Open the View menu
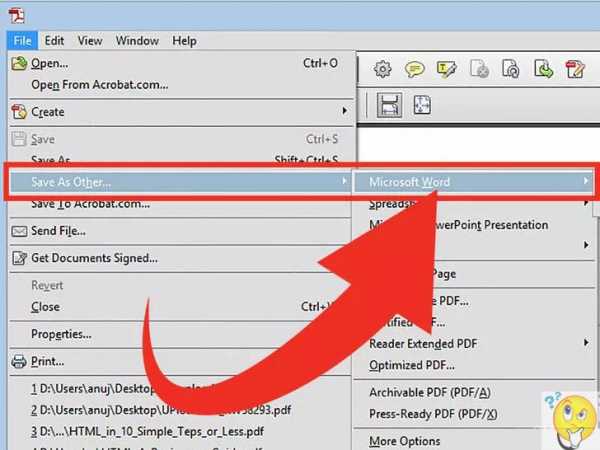 90,41
